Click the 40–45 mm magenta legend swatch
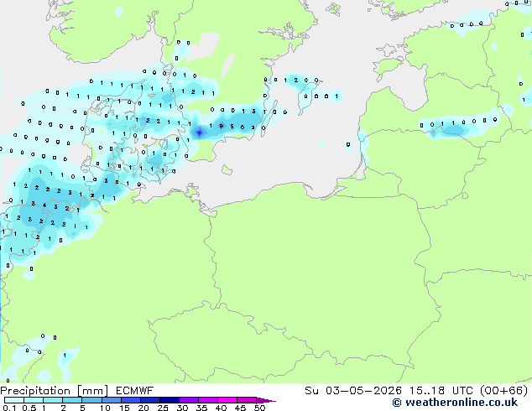532x411 pixels. (227, 400)
